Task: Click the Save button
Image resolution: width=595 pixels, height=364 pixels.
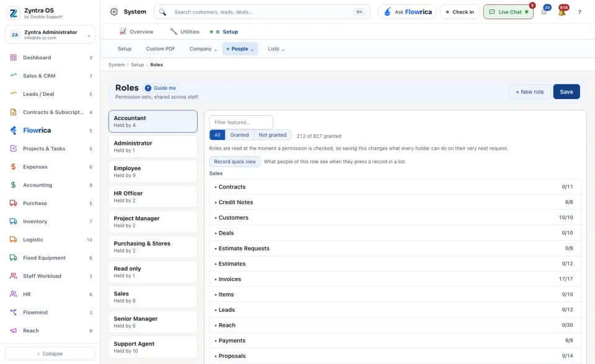Action: [566, 92]
